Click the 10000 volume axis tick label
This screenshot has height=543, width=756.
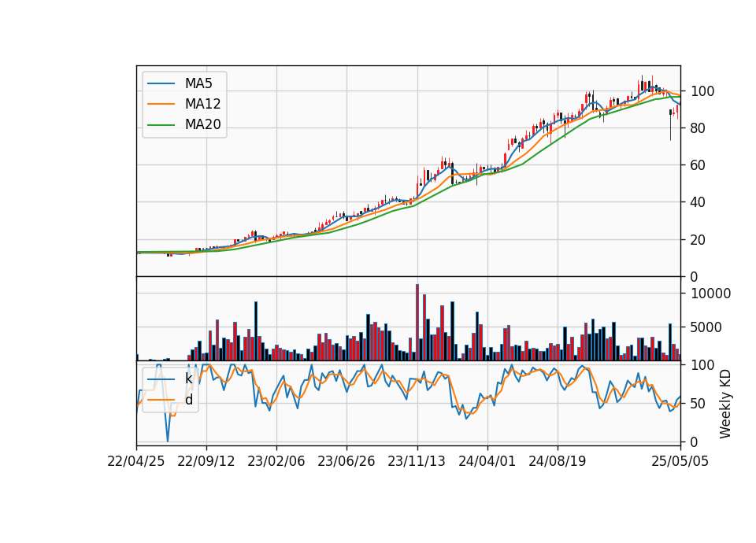pos(711,294)
